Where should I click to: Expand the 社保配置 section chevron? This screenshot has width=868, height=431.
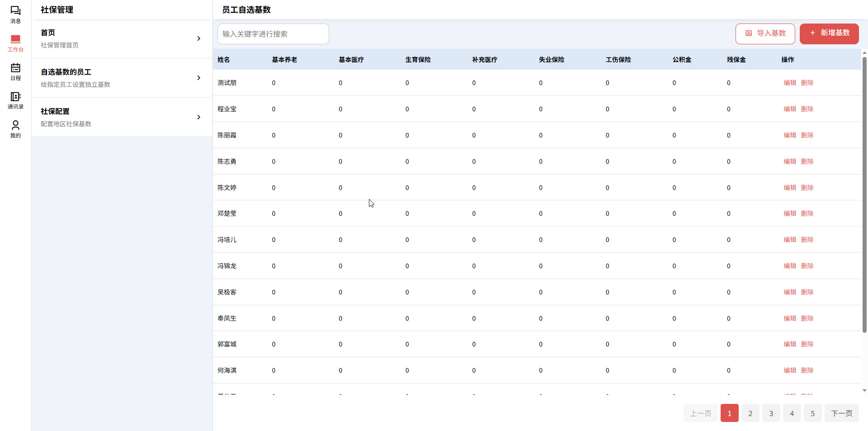tap(198, 117)
